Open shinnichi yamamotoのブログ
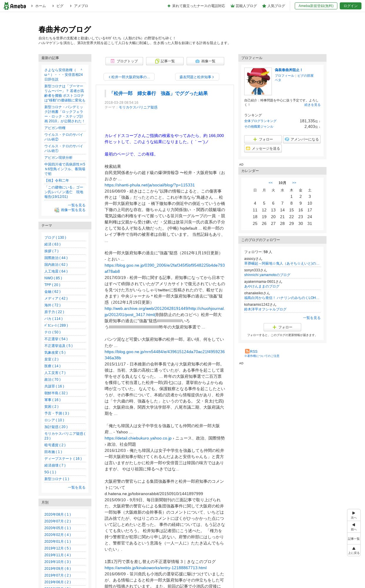This screenshot has height=588, width=365. pyautogui.click(x=267, y=275)
